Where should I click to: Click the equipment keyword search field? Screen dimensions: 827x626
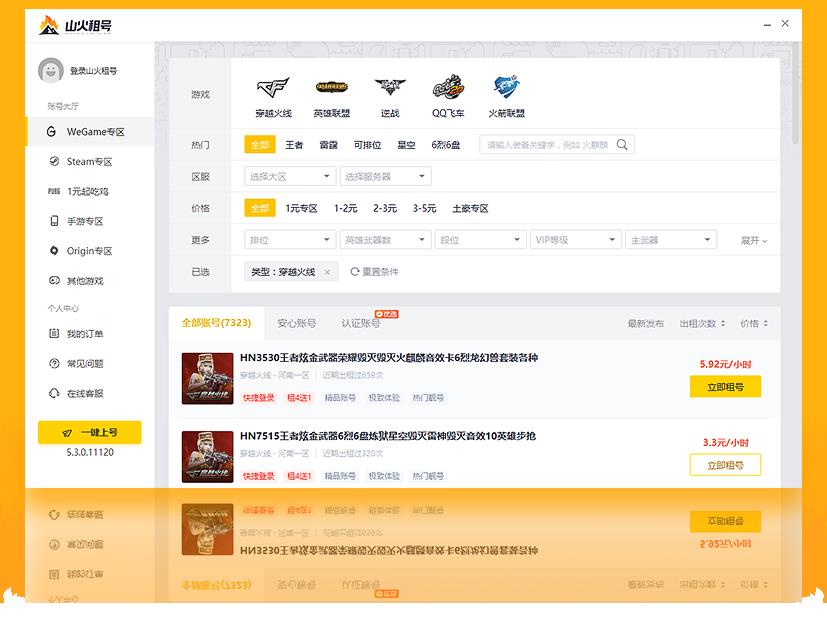[x=546, y=145]
